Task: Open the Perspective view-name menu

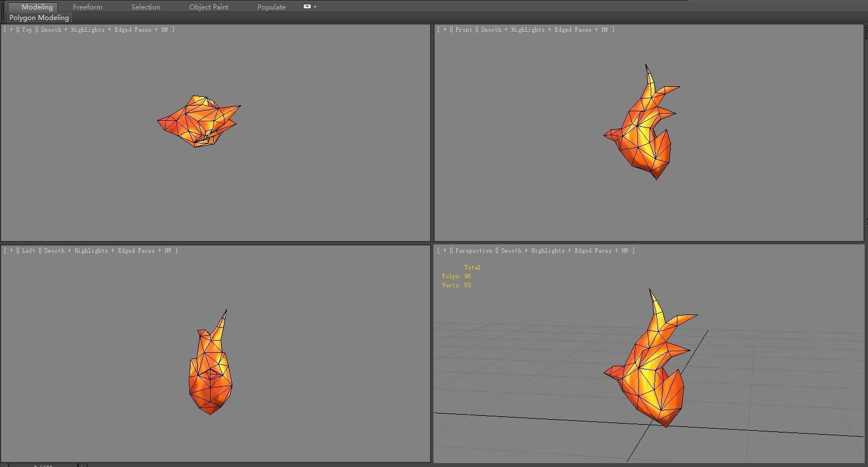Action: pyautogui.click(x=474, y=250)
